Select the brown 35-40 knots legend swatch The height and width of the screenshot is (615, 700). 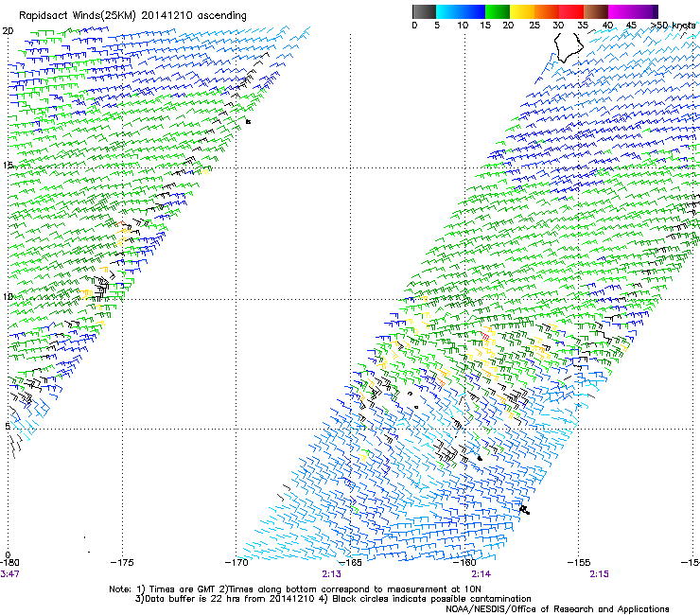(x=596, y=11)
